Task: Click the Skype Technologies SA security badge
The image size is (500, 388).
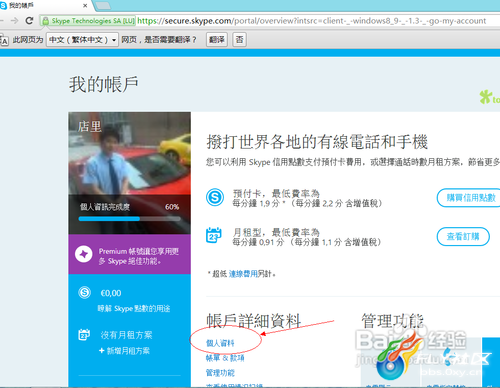Action: click(x=88, y=21)
